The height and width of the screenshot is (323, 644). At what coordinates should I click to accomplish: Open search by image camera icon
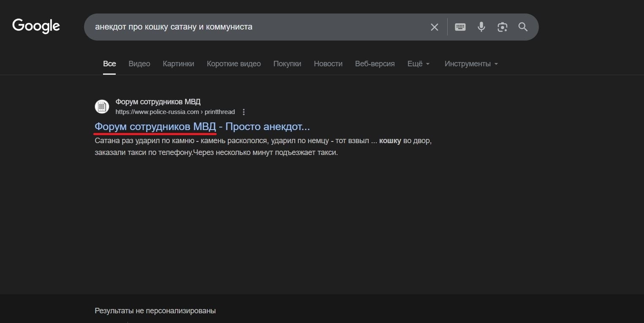502,27
